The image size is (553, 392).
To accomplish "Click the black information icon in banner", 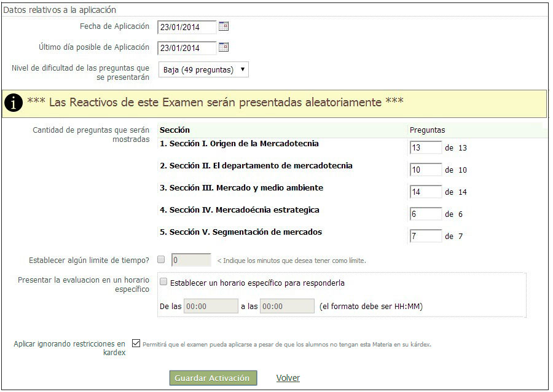I will [13, 103].
